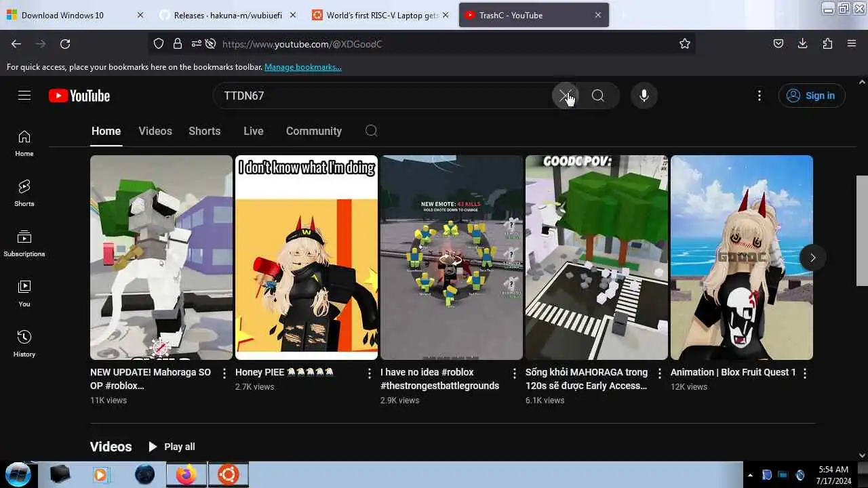Open options for Animation Blox Fruit short
This screenshot has width=868, height=488.
pyautogui.click(x=805, y=373)
